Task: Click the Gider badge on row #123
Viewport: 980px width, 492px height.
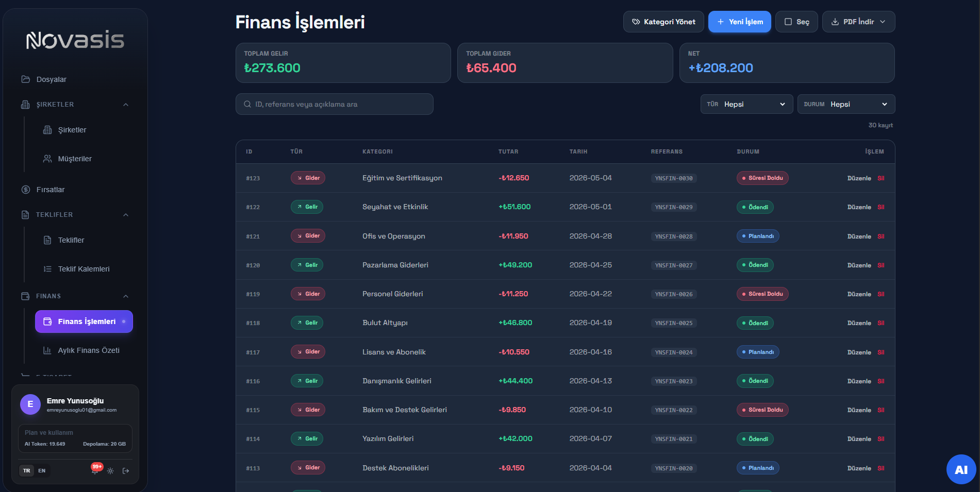Action: coord(308,178)
